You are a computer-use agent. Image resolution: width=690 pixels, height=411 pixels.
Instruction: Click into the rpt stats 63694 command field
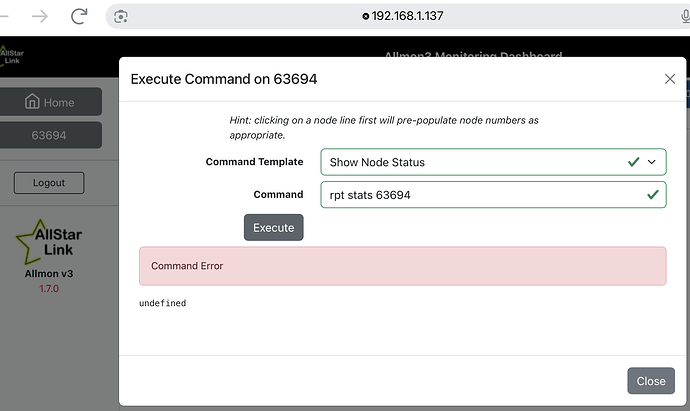[470, 194]
